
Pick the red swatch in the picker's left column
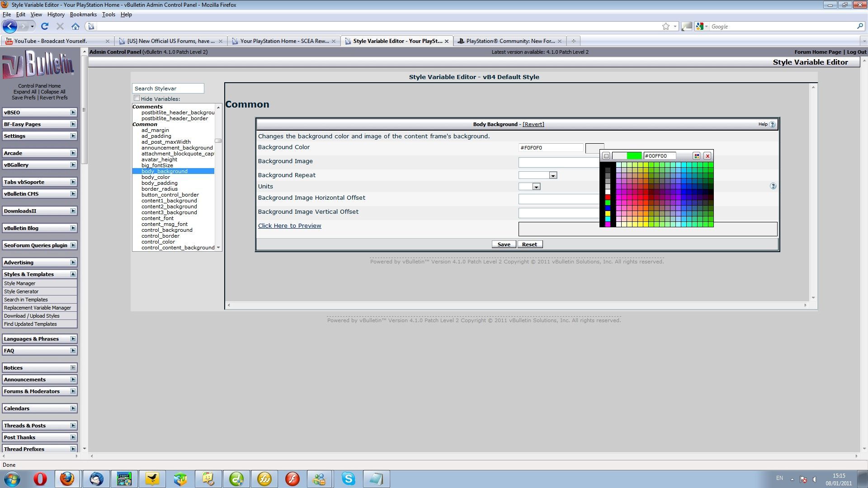608,197
